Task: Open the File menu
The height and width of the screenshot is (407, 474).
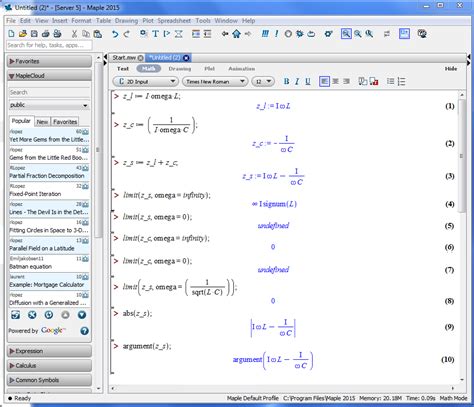Action: [x=11, y=21]
